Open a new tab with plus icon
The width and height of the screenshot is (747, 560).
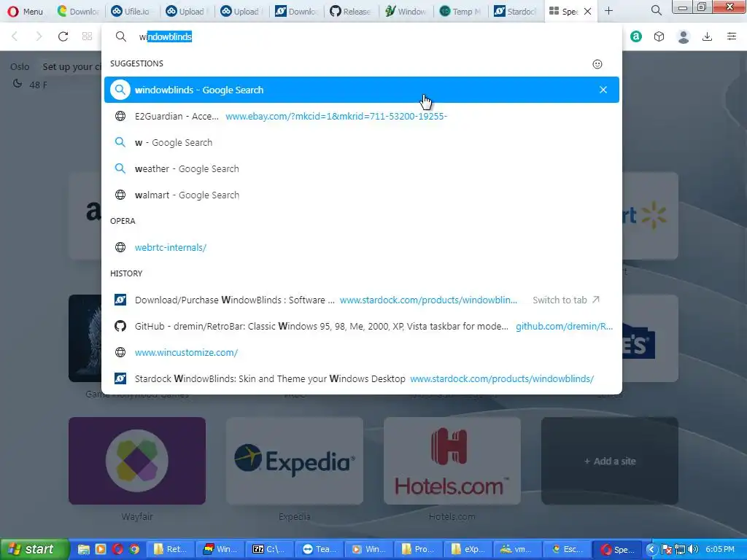[x=608, y=11]
